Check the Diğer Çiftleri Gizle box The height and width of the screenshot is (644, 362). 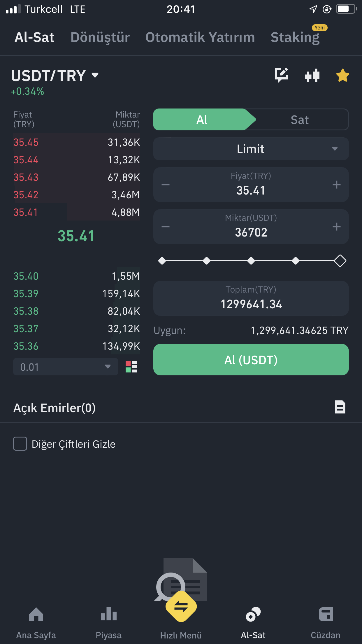[x=20, y=444]
